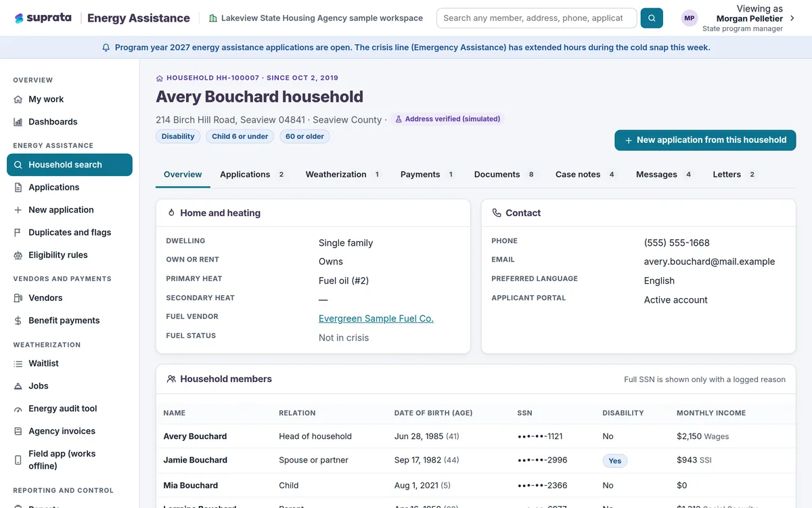Click the New application plus icon in sidebar
Viewport: 812px width, 508px height.
click(18, 210)
